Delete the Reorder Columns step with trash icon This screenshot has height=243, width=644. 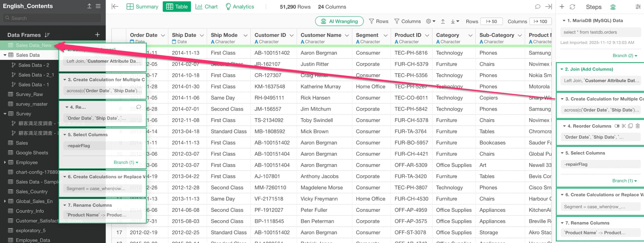point(638,126)
